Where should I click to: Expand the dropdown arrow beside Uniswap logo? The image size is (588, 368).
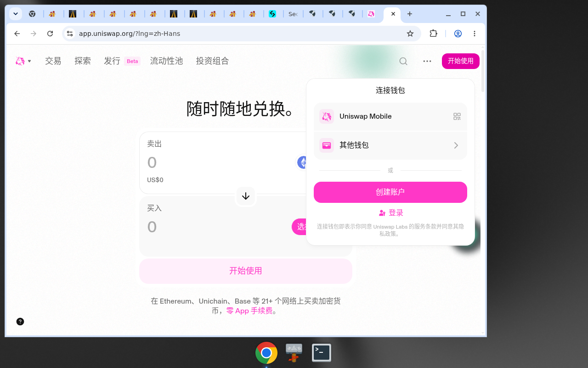coord(29,61)
